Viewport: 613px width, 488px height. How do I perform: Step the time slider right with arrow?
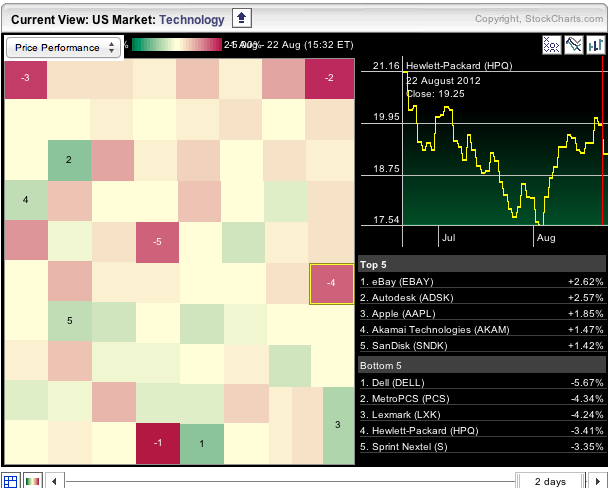598,481
